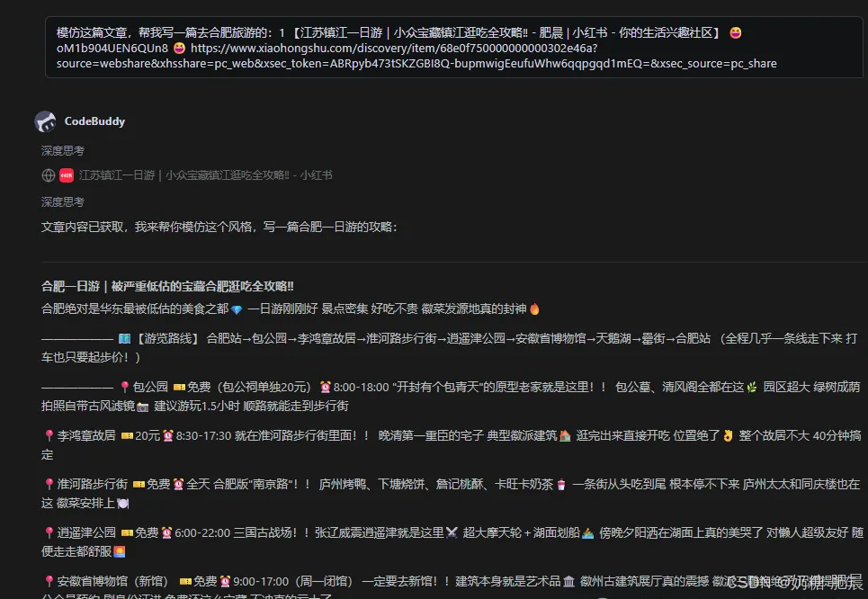Click the sunset emoji after 随便走走都舒服
868x599 pixels.
tap(119, 552)
